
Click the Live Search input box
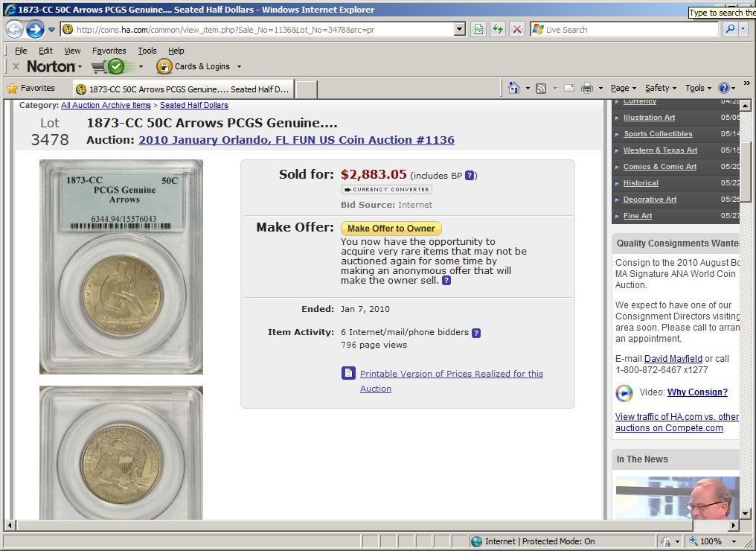click(625, 30)
